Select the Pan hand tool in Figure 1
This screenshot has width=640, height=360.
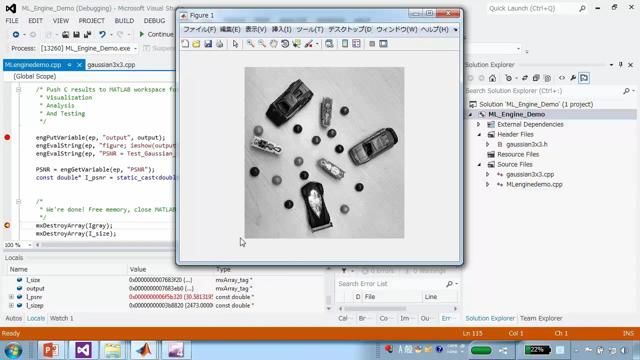273,44
